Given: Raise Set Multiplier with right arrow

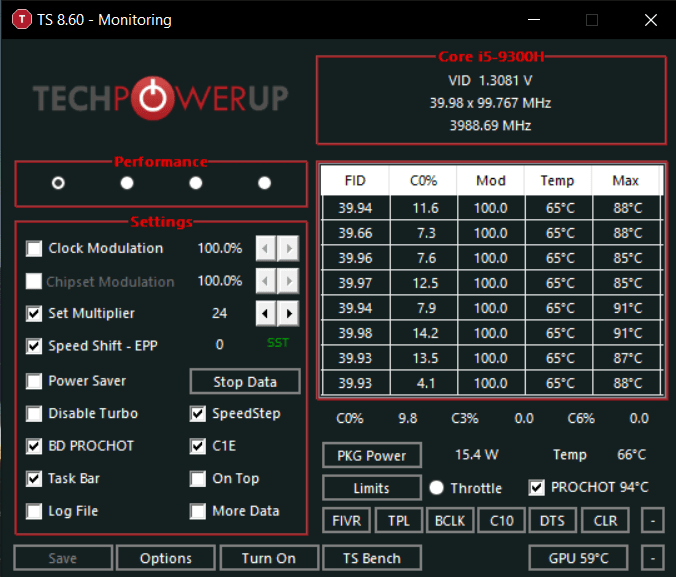Looking at the screenshot, I should pyautogui.click(x=288, y=314).
